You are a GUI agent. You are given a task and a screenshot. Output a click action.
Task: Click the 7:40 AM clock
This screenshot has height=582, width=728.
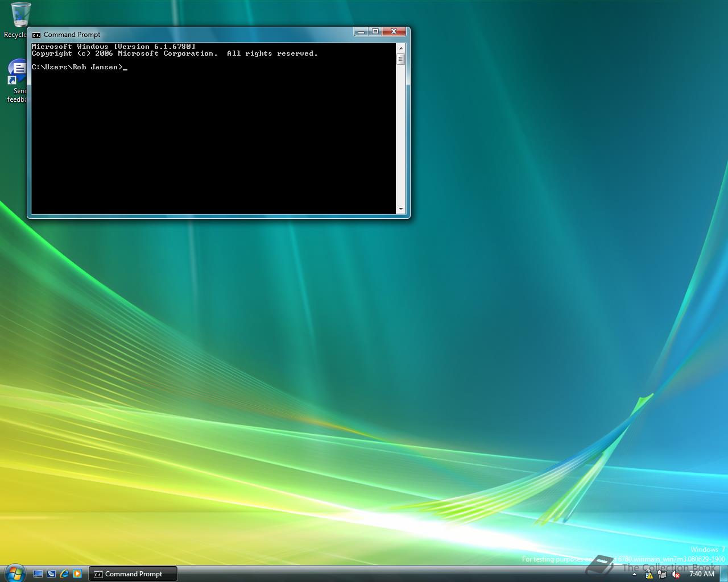(702, 574)
